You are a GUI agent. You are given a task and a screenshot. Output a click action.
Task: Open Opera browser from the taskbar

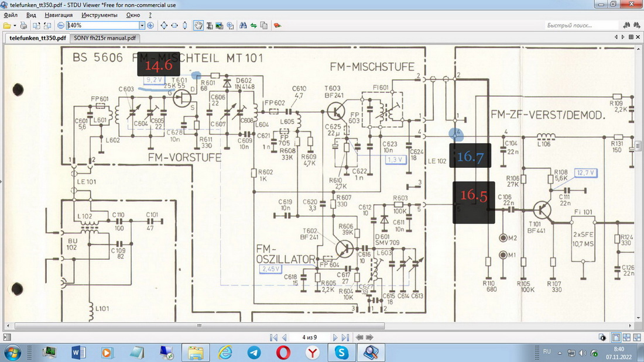coord(284,353)
